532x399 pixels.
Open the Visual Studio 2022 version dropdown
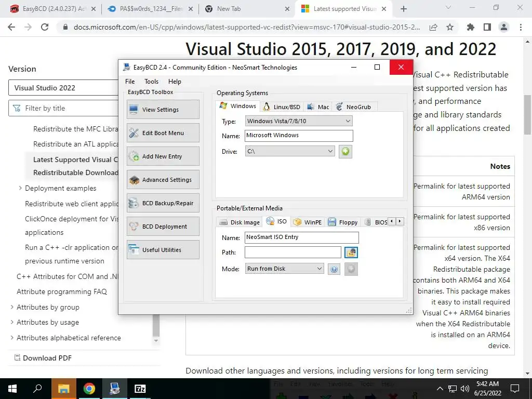click(64, 88)
